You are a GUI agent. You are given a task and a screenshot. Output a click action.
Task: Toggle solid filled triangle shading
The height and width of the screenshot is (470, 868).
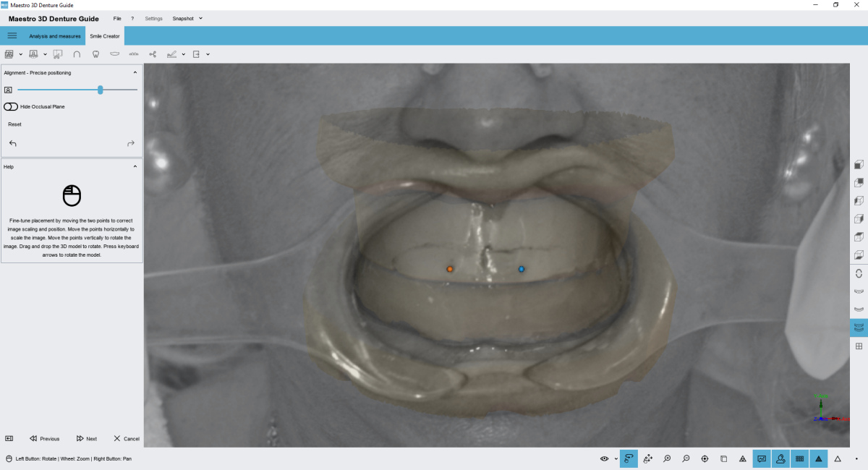coord(818,458)
